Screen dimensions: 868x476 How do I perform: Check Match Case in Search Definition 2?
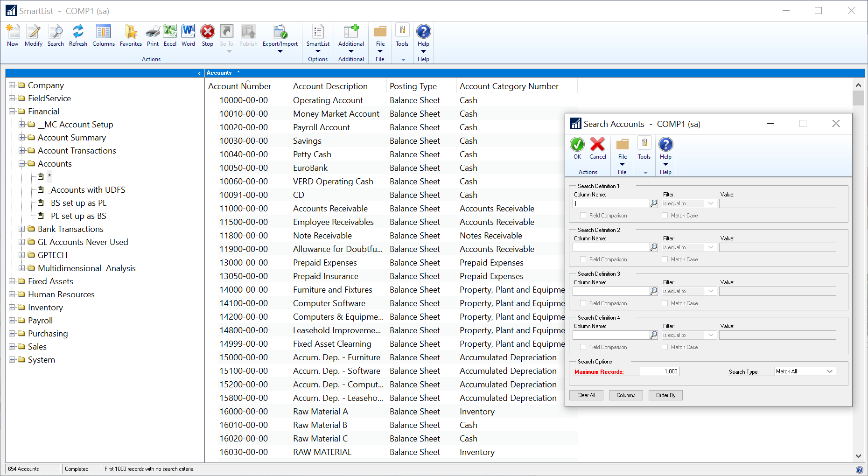tap(665, 259)
